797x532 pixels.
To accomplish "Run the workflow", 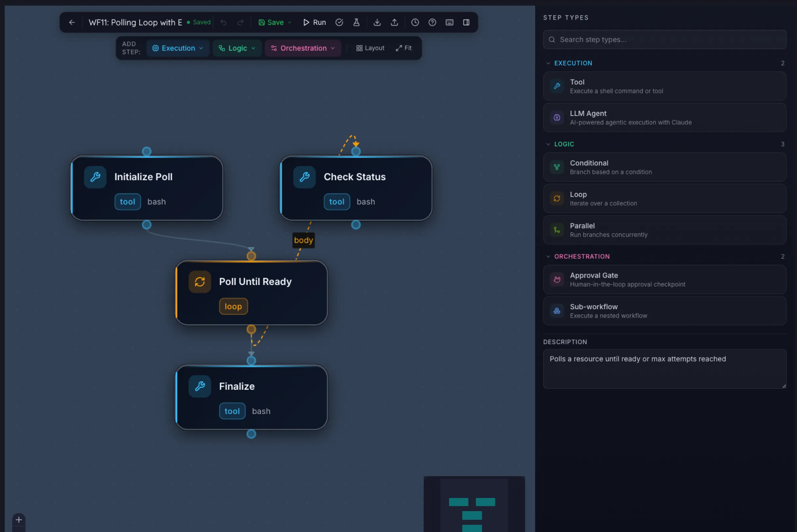I will click(x=314, y=22).
